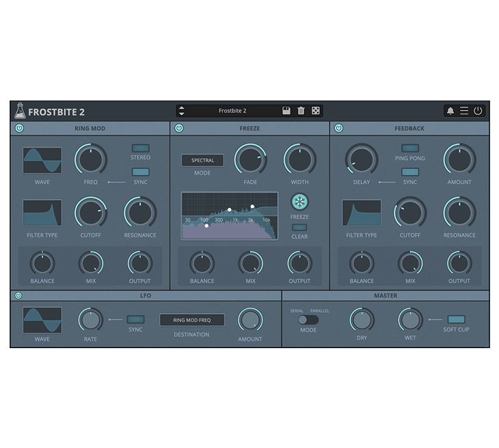Click the MASTER section header
The width and height of the screenshot is (499, 448).
click(x=386, y=295)
